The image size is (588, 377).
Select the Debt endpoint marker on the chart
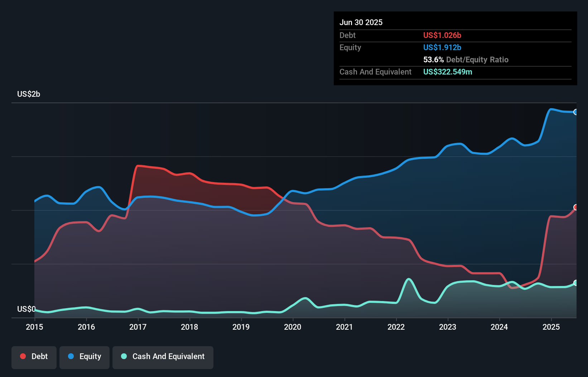(x=576, y=207)
